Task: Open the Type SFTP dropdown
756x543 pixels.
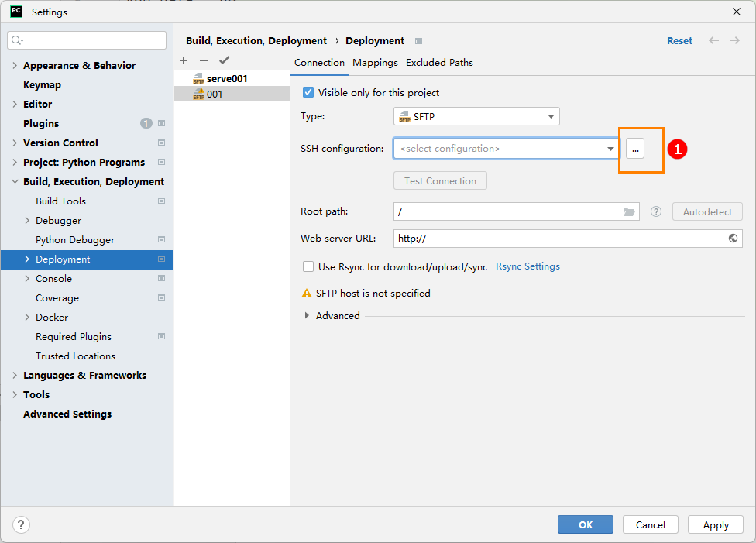Action: point(476,116)
